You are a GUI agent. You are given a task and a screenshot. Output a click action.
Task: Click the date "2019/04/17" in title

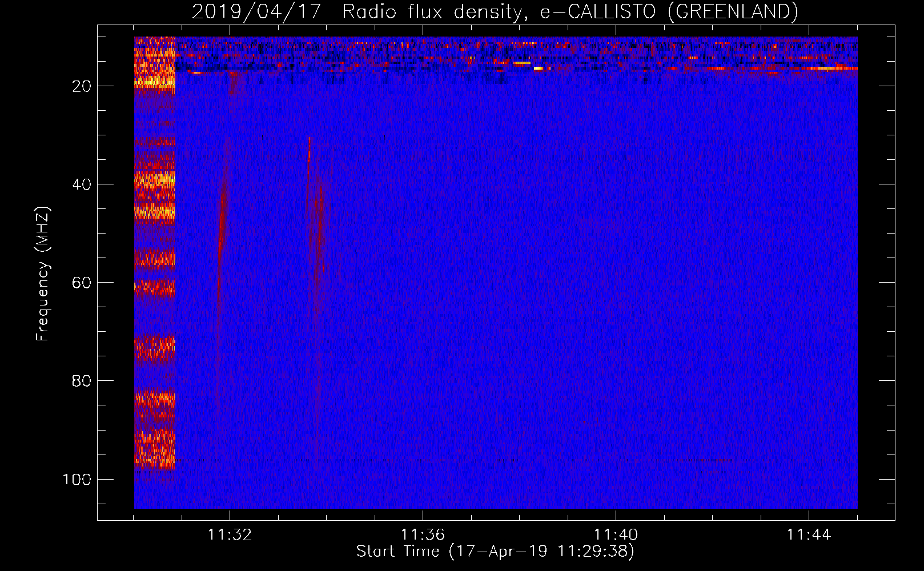[x=256, y=11]
